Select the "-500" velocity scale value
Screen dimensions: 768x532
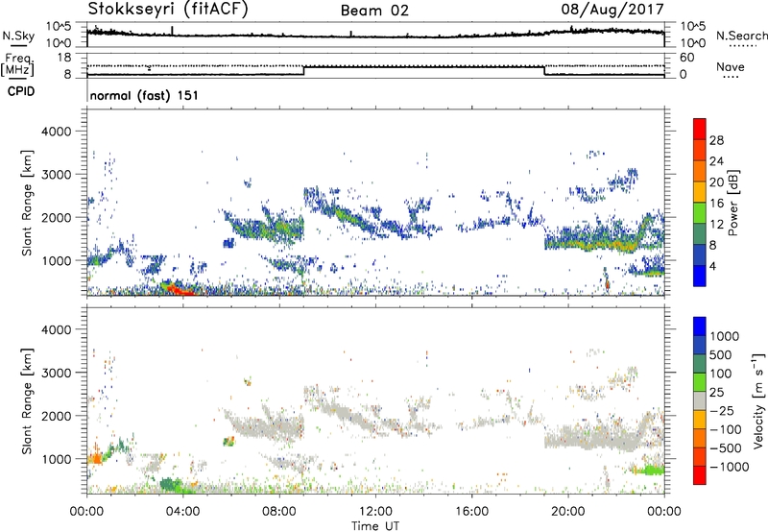726,448
